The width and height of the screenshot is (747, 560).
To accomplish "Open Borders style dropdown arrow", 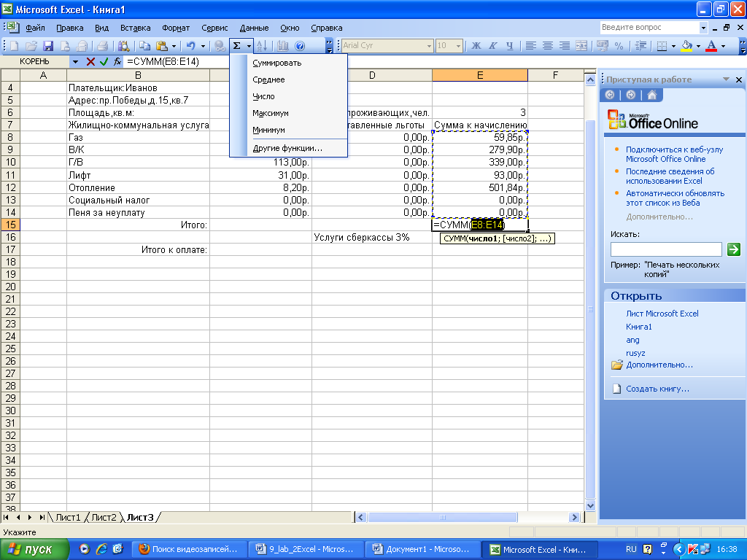I will tap(673, 46).
